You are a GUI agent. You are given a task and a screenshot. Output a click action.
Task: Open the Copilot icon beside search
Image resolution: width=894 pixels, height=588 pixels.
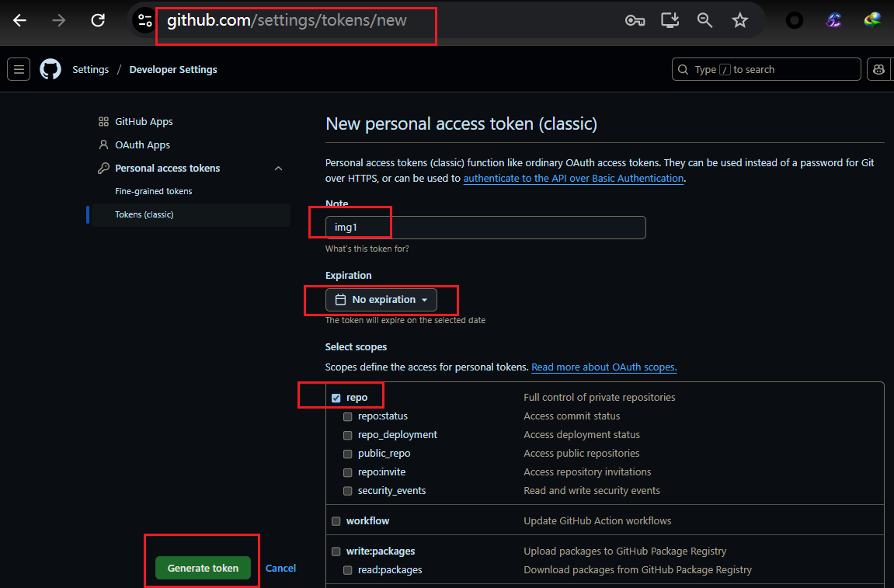coord(878,70)
